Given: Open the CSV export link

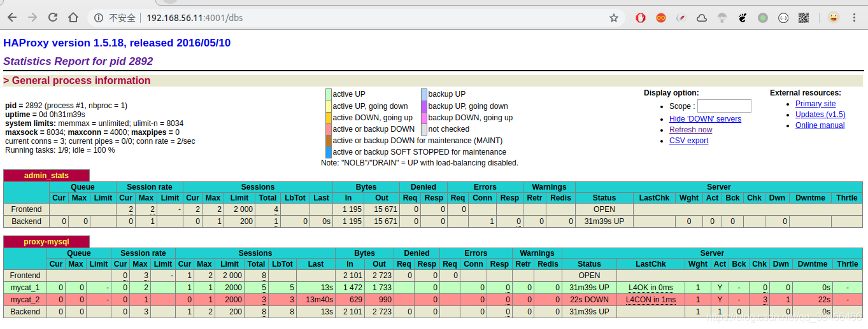Looking at the screenshot, I should click(x=688, y=141).
